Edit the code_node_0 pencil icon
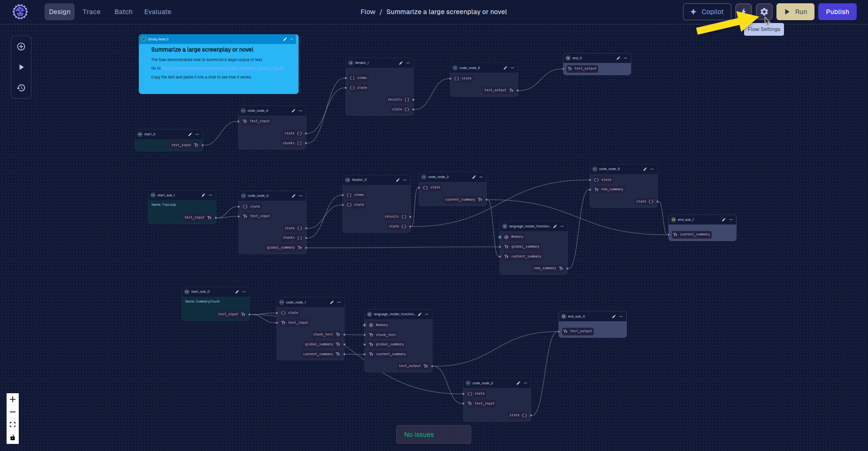Viewport: 868px width, 451px height. coord(294,196)
